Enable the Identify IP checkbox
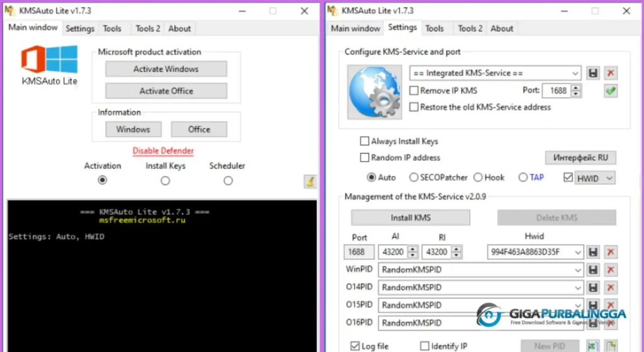This screenshot has height=352, width=644. coord(425,346)
